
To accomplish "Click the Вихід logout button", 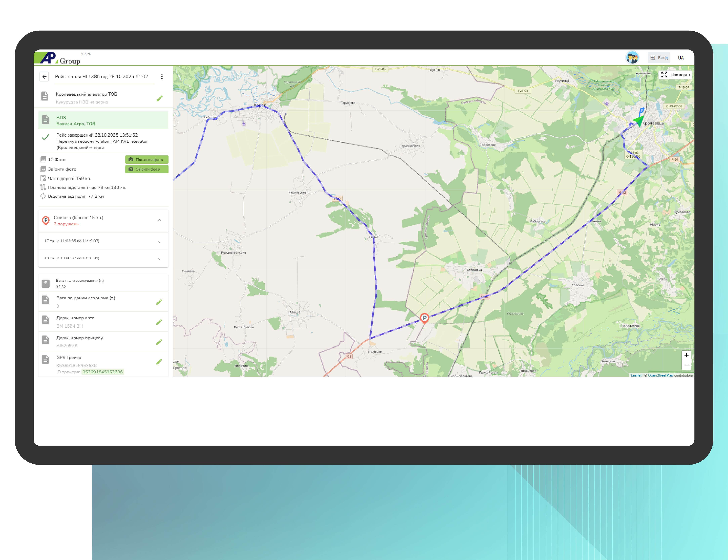I will 659,58.
